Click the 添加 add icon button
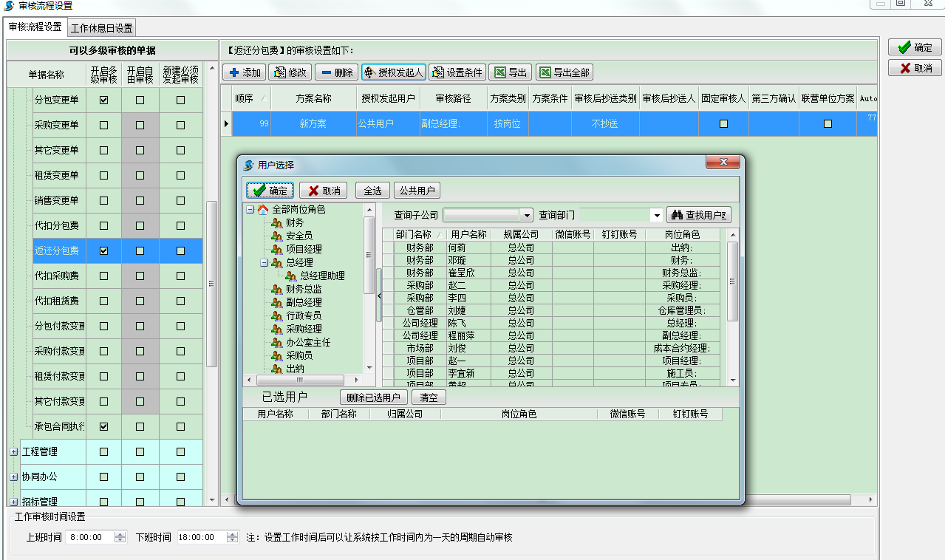Image resolution: width=945 pixels, height=560 pixels. pos(244,72)
